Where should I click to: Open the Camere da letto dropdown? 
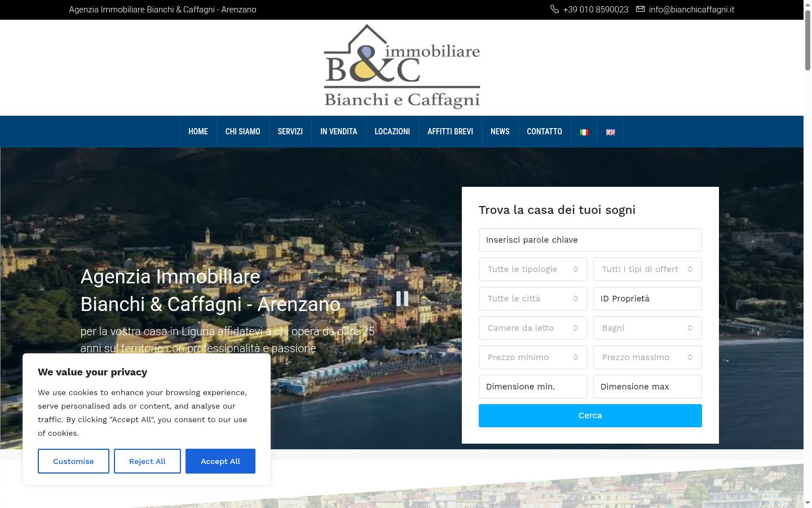click(x=533, y=328)
